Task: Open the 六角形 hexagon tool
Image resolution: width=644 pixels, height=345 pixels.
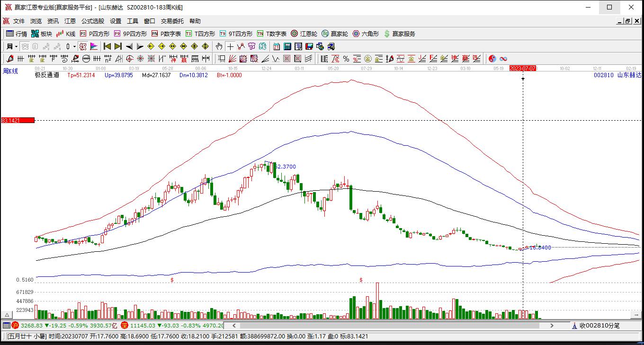Action: point(366,34)
